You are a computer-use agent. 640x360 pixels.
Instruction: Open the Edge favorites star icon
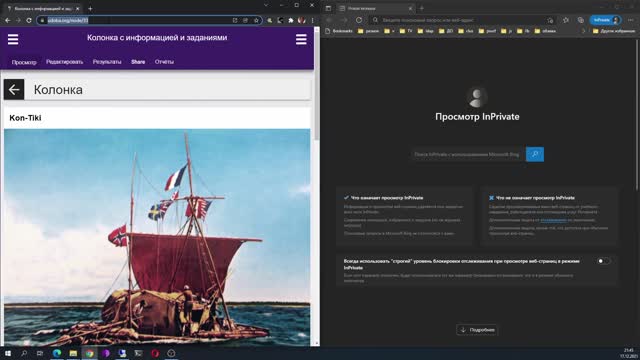pos(566,20)
